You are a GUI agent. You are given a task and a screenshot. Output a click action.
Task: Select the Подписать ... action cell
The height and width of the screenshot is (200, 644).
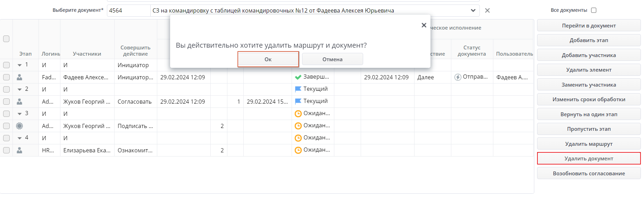(x=135, y=126)
